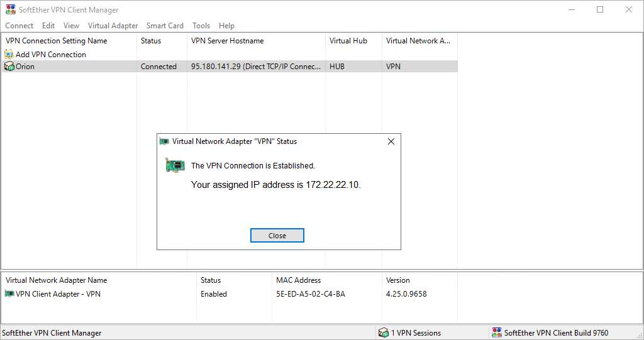Click the MAC address 5E-ED-A5-02-C4-BA
644x340 pixels.
tap(311, 294)
